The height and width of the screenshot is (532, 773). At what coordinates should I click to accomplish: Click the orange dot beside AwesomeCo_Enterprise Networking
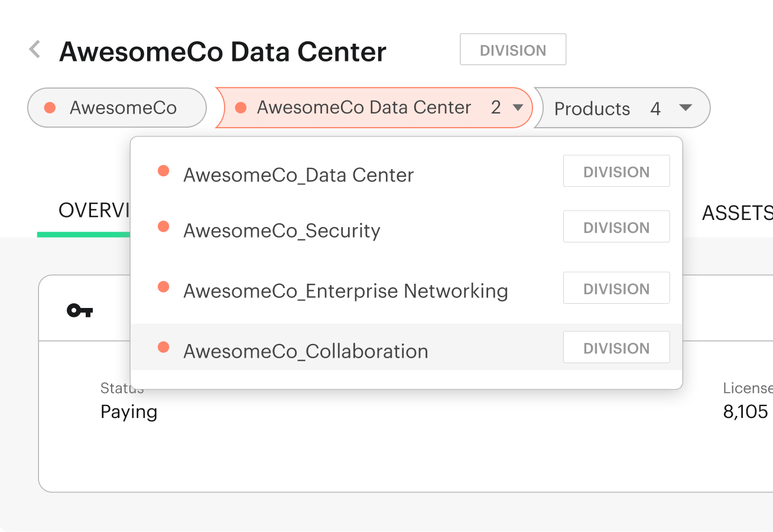point(163,287)
